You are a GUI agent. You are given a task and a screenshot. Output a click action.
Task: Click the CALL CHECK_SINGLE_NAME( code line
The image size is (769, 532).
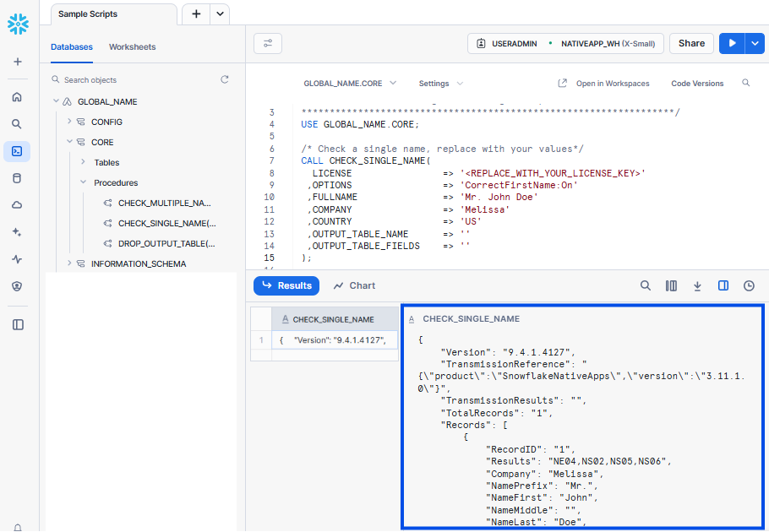(366, 160)
